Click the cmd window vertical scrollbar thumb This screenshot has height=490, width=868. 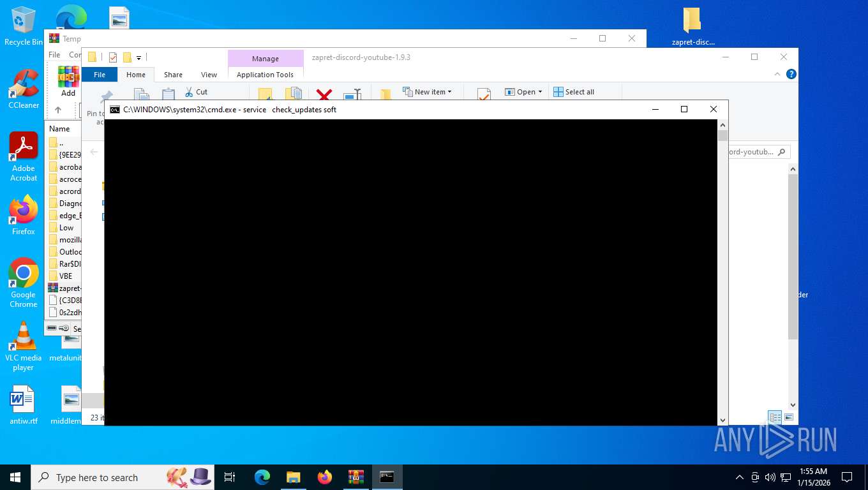722,135
